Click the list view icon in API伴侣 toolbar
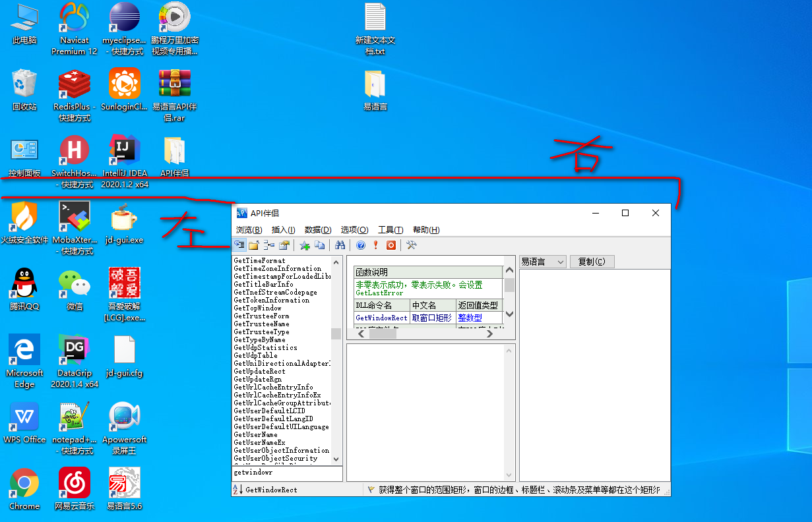Image resolution: width=812 pixels, height=522 pixels. (x=239, y=245)
